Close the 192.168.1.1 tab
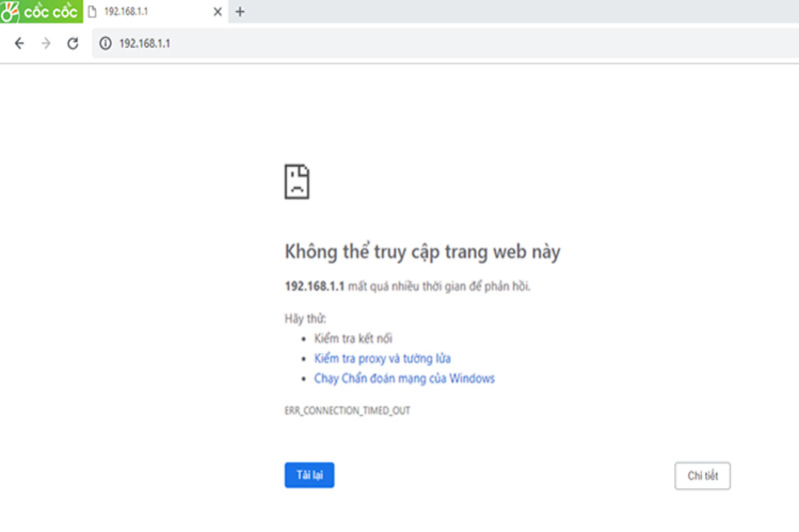Screen dimensions: 799x532 tap(218, 11)
